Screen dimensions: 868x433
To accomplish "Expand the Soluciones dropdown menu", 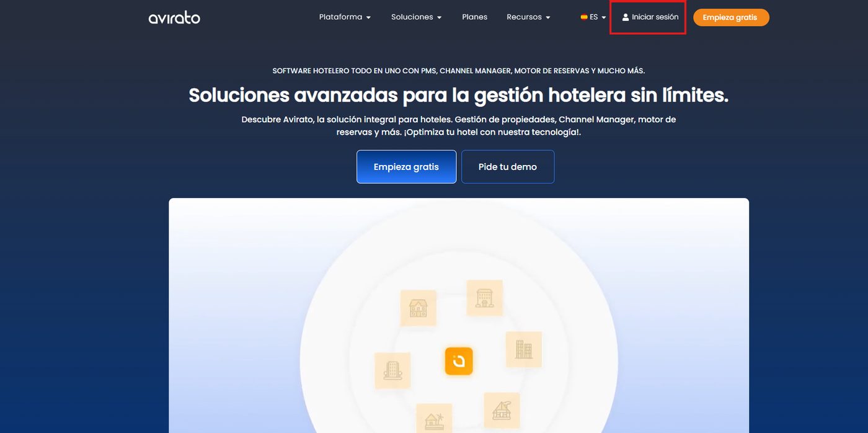I will (x=416, y=17).
